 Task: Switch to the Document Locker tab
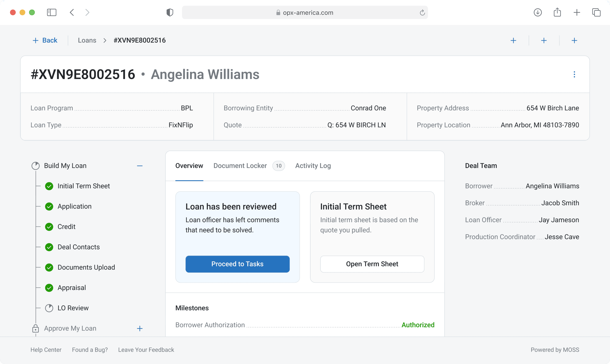(240, 166)
